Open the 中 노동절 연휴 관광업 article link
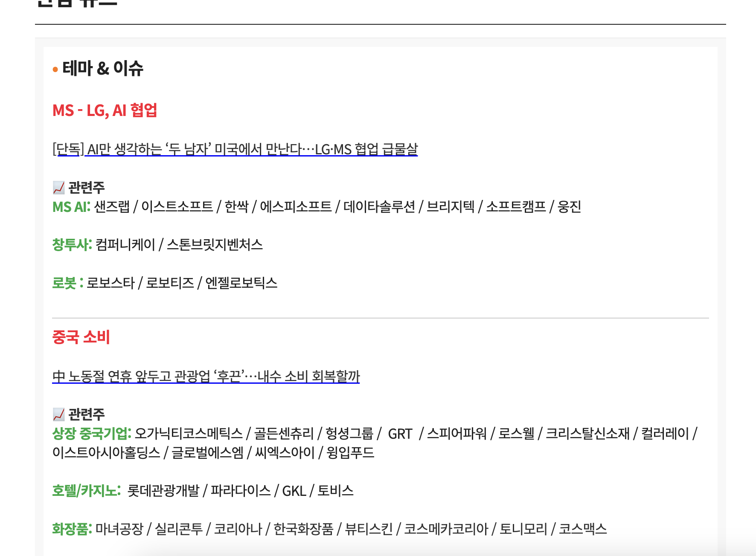This screenshot has width=756, height=556. [x=206, y=376]
